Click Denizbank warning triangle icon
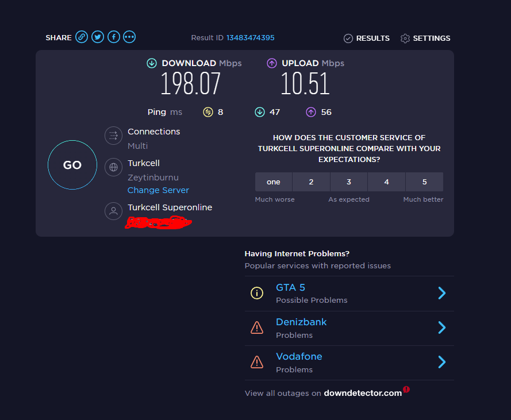 point(257,328)
